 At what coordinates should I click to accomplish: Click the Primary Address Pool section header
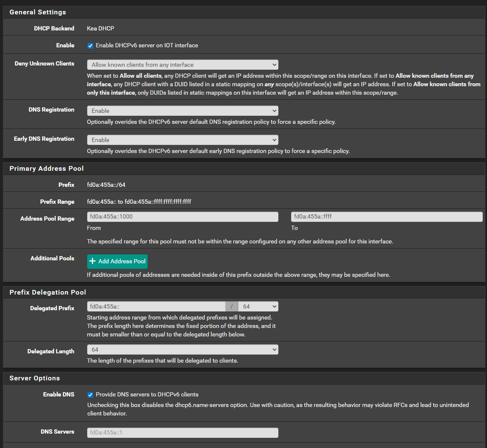(x=47, y=169)
